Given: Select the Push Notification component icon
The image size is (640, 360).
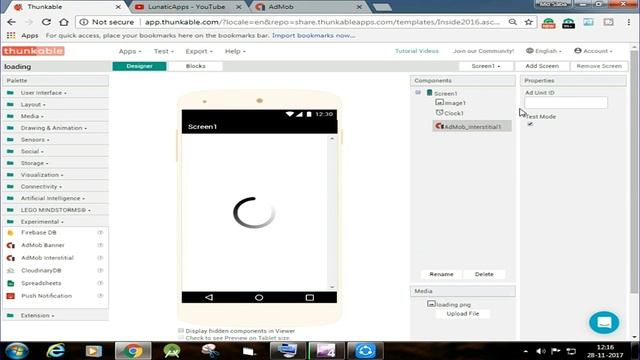Looking at the screenshot, I should 11,296.
